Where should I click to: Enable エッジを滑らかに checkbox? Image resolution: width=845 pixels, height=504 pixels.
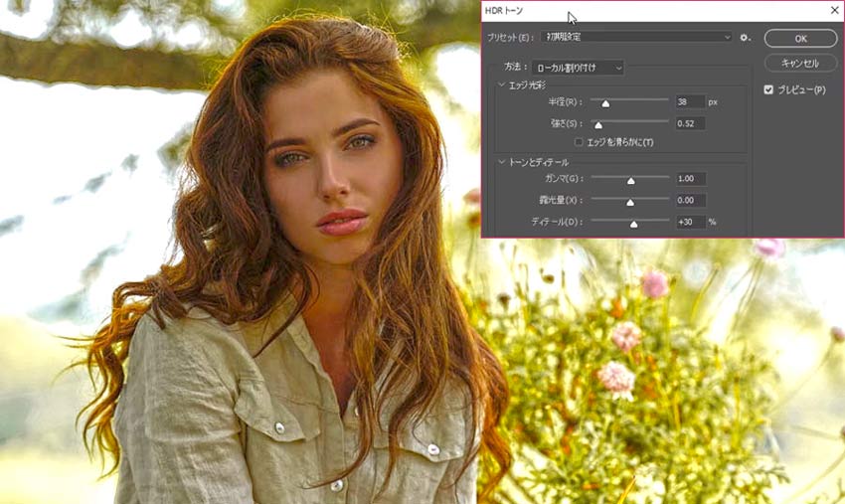[580, 142]
